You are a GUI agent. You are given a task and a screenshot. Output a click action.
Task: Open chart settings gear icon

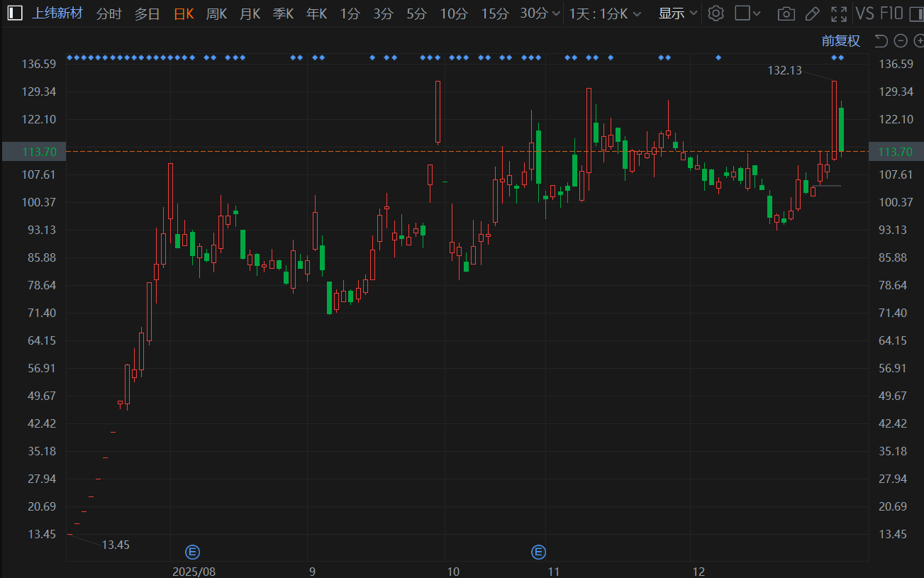tap(716, 13)
